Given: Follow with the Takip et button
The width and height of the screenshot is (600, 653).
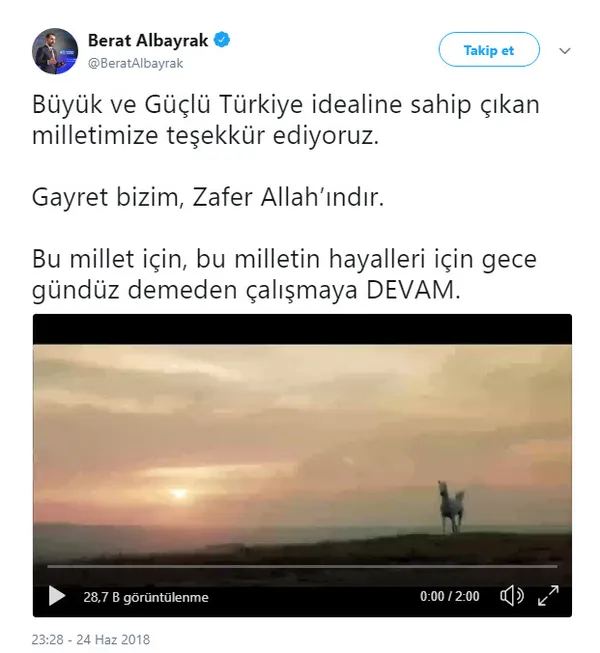Looking at the screenshot, I should click(489, 50).
